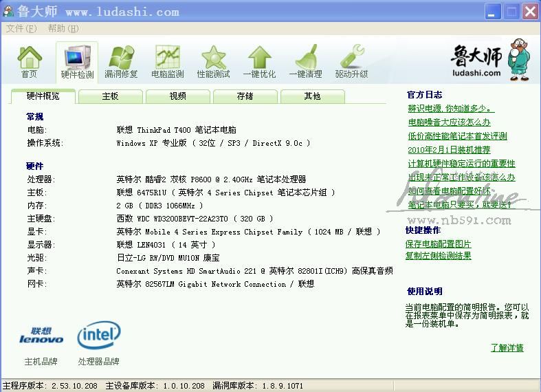The height and width of the screenshot is (392, 541).
Task: Click the 一键优化 green arrow icon
Action: point(259,62)
